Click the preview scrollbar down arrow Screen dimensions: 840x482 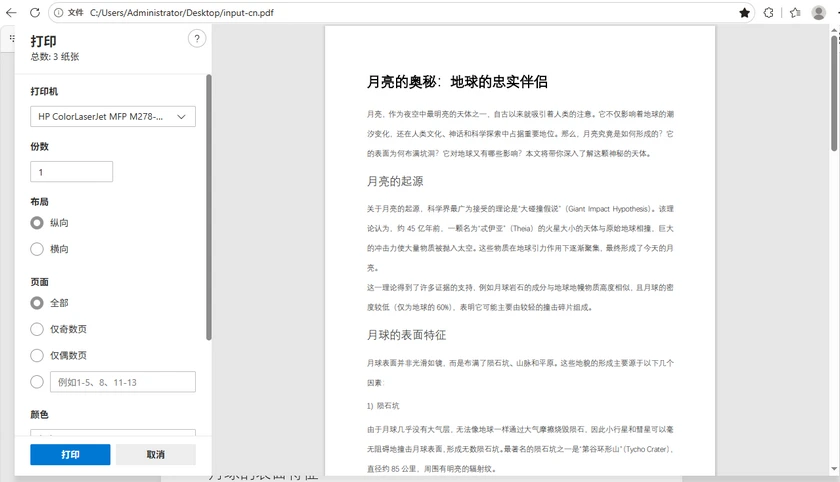(834, 469)
